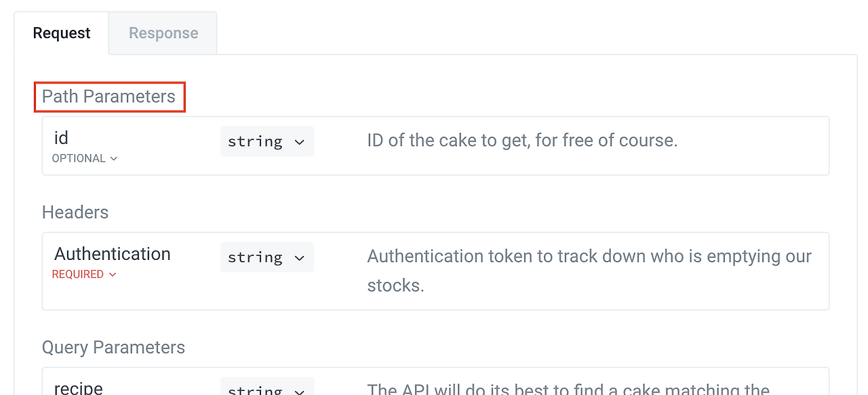868x395 pixels.
Task: Click the chevron icon beside OPTIONAL
Action: coord(113,159)
